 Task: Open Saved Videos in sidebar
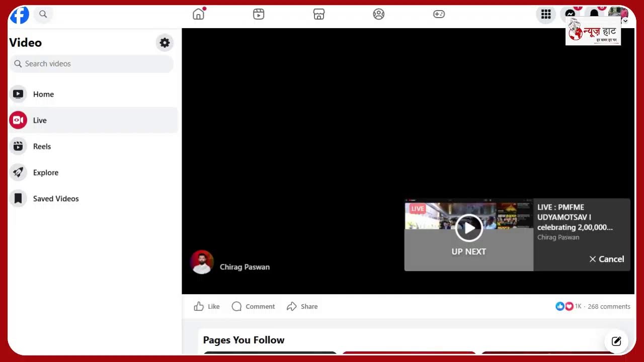(94, 199)
